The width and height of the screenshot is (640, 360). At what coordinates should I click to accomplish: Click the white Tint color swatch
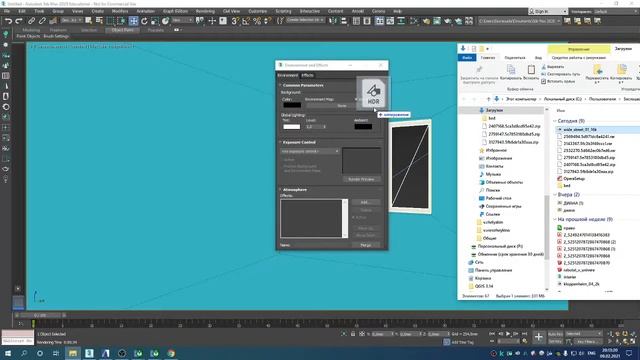tap(291, 127)
